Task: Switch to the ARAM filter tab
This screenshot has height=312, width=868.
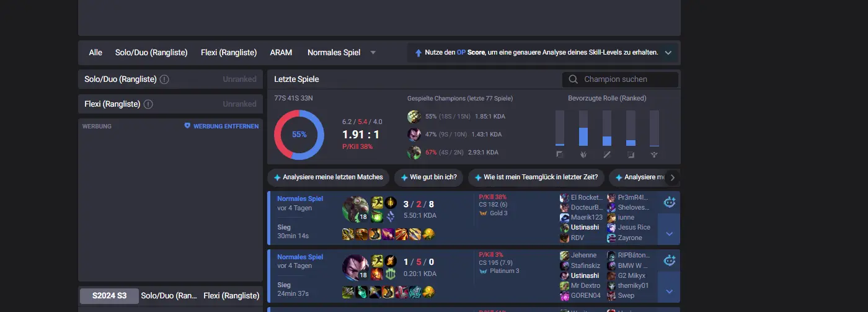Action: (281, 53)
